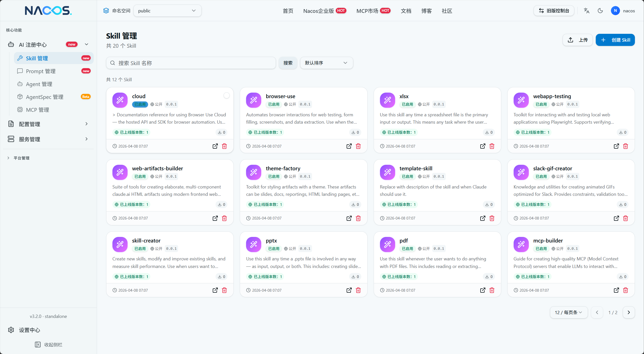Open Nacos企业版 nav link
This screenshot has height=354, width=644.
tap(325, 11)
